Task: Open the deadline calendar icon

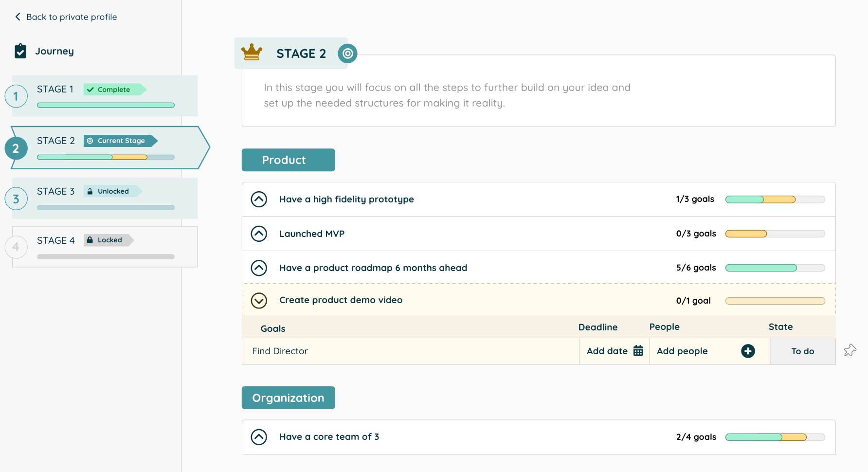Action: (638, 351)
